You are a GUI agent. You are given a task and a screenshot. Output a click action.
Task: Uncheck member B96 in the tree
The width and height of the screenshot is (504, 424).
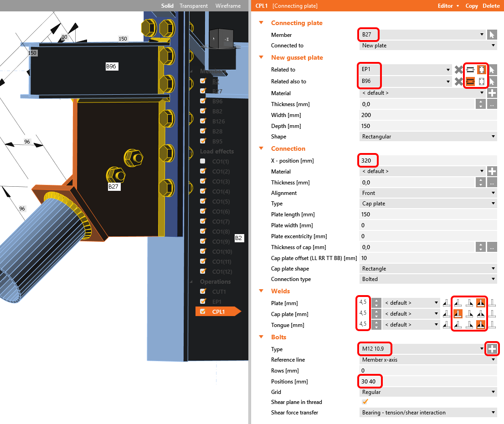[x=203, y=101]
